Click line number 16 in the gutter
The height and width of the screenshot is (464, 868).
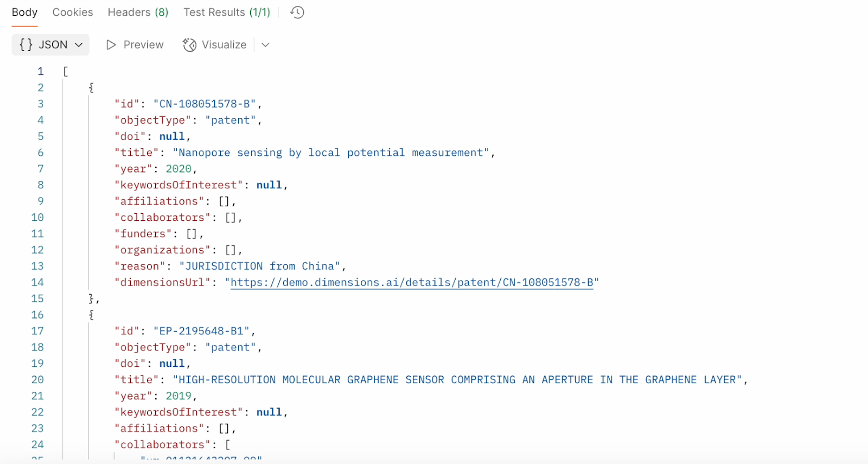[37, 315]
